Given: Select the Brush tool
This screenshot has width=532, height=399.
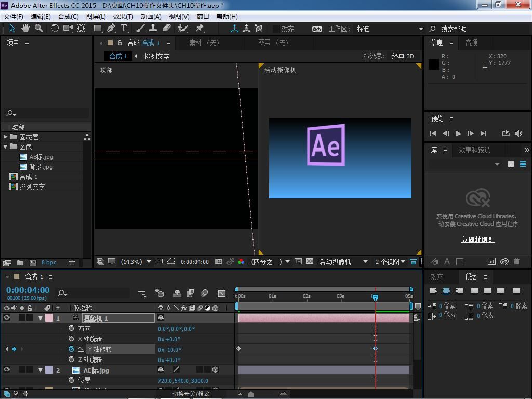Looking at the screenshot, I should click(x=140, y=29).
